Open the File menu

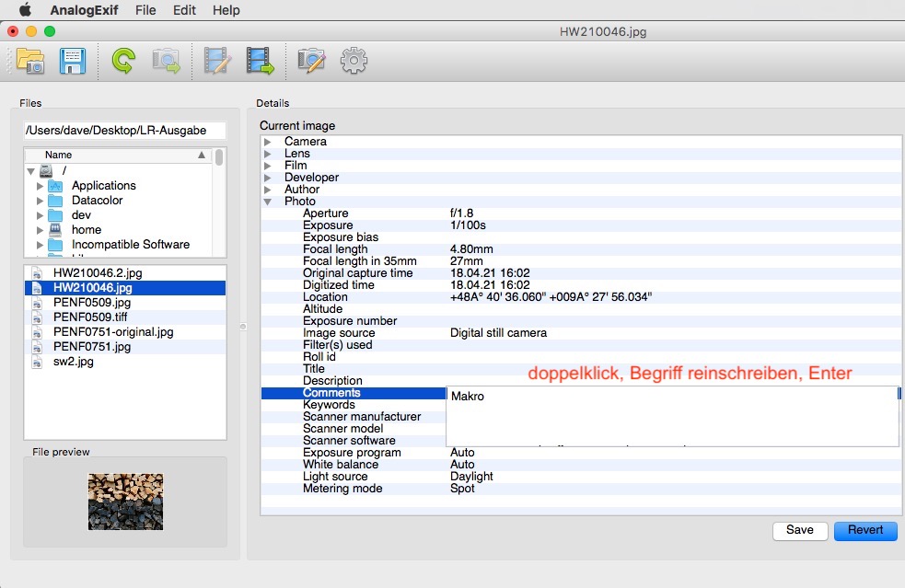(145, 10)
